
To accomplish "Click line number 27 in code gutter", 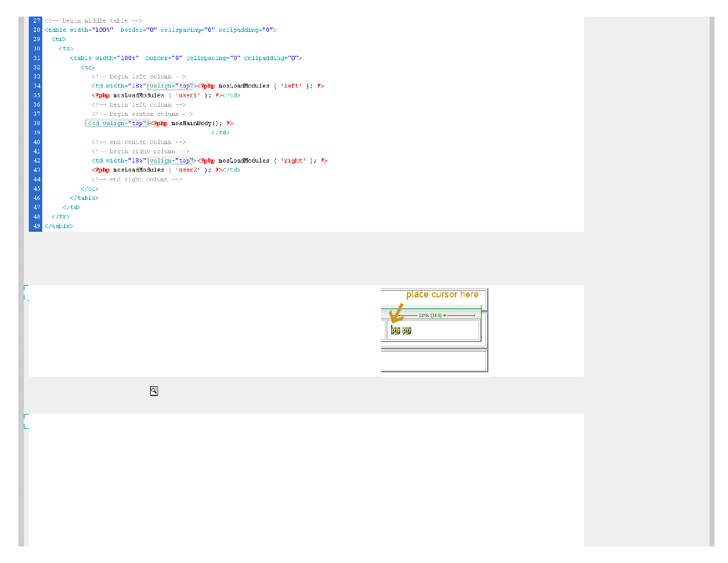I will [x=37, y=21].
